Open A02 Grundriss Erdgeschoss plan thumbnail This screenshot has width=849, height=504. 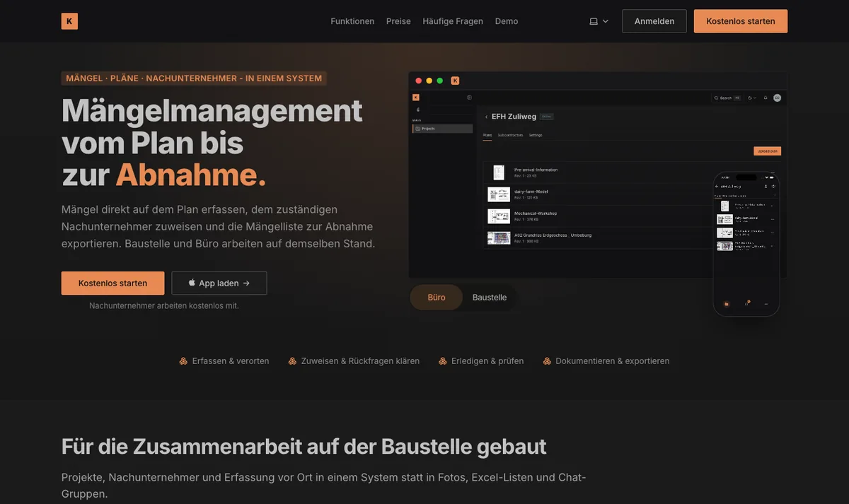(499, 238)
